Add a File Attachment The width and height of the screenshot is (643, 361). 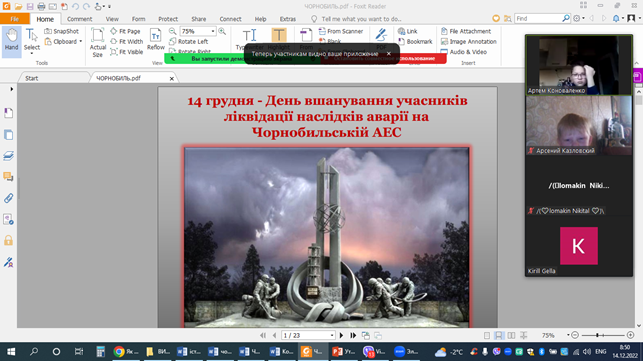pos(466,31)
